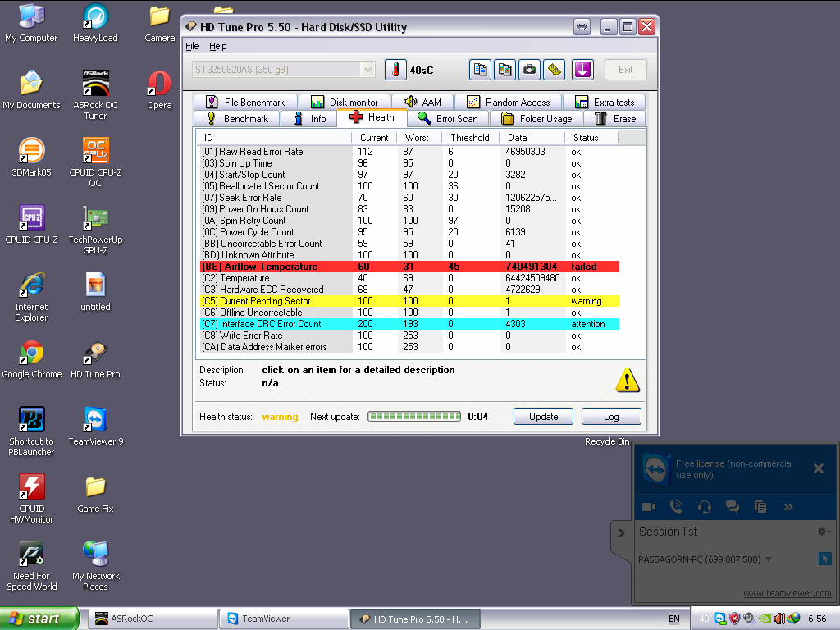Collapse the TeamViewer side panel arrow
This screenshot has width=840, height=630.
click(621, 533)
